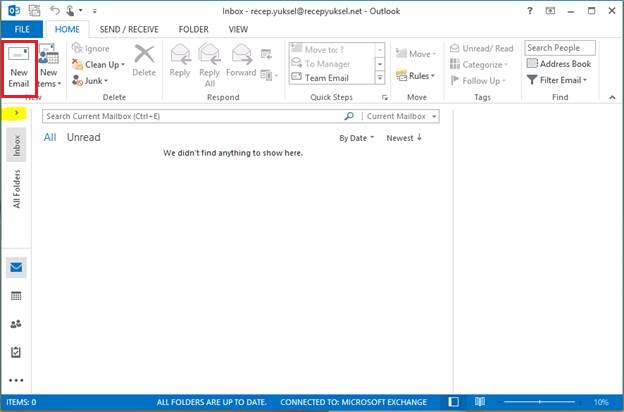The height and width of the screenshot is (412, 624).
Task: Open more navigation options ellipsis
Action: [x=16, y=380]
